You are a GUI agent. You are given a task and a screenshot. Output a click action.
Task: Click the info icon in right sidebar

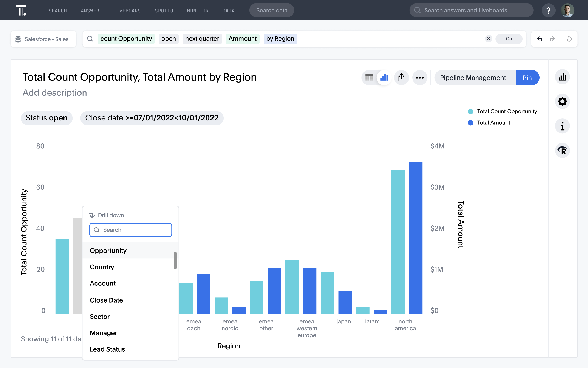[563, 126]
